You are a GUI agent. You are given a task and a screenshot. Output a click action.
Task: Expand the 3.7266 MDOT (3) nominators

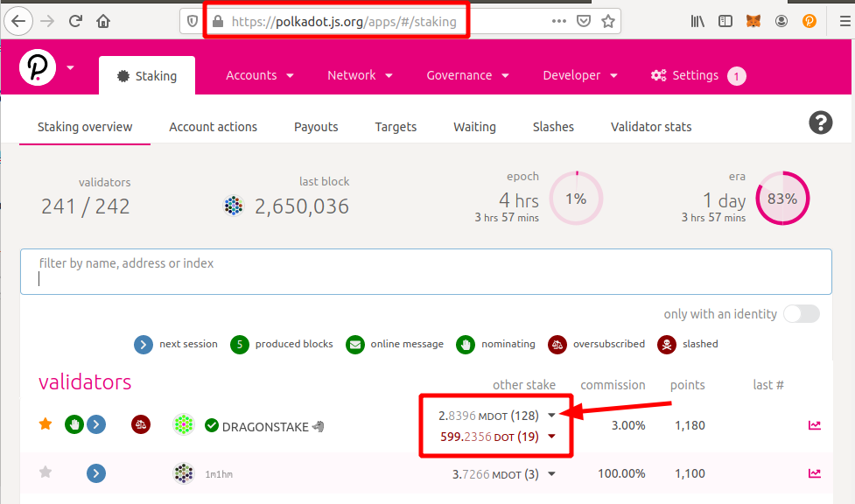[551, 474]
